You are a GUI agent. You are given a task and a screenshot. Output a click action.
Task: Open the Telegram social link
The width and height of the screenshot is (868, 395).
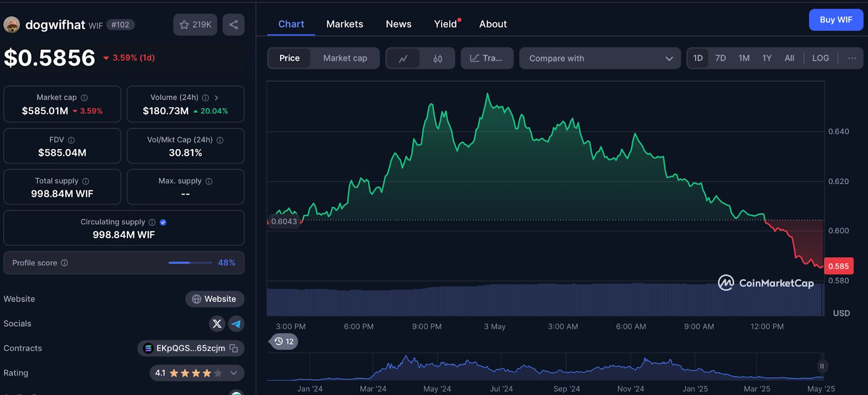[x=236, y=323]
